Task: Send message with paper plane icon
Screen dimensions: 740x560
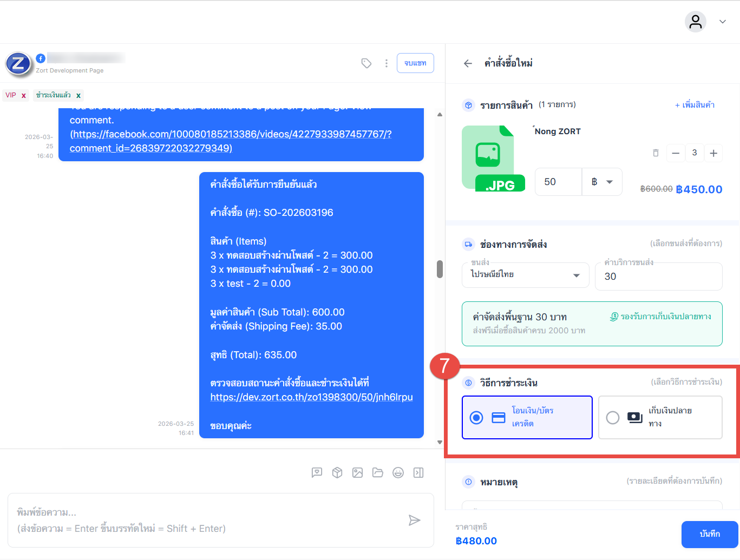Action: (x=414, y=521)
